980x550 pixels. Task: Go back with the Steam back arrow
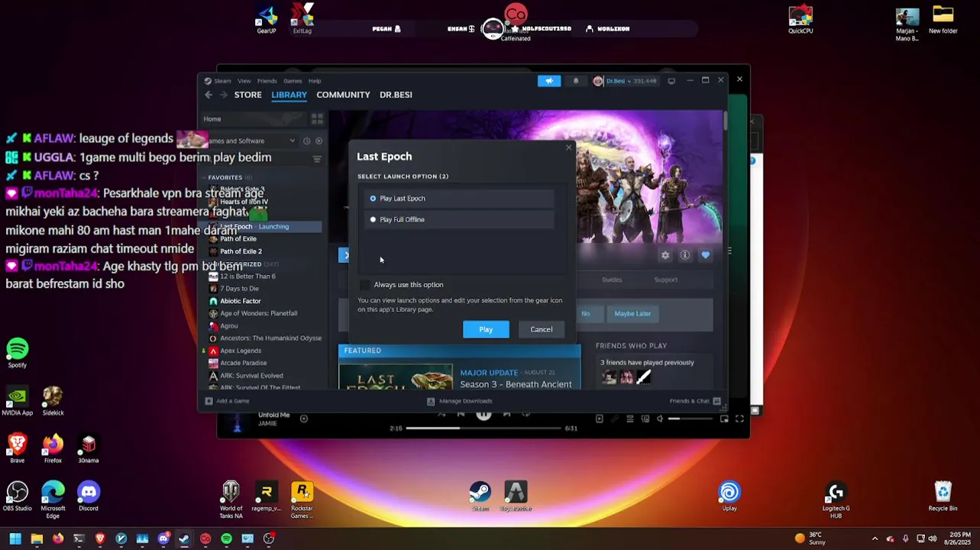click(x=209, y=95)
